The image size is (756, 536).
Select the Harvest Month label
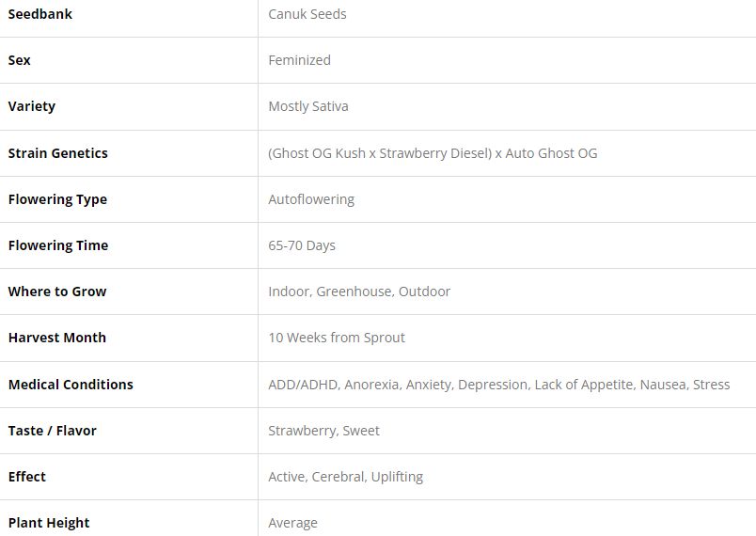57,338
